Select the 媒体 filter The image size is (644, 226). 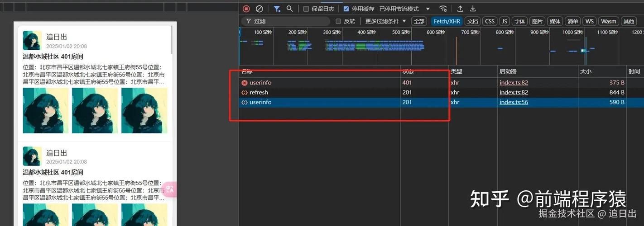(555, 21)
